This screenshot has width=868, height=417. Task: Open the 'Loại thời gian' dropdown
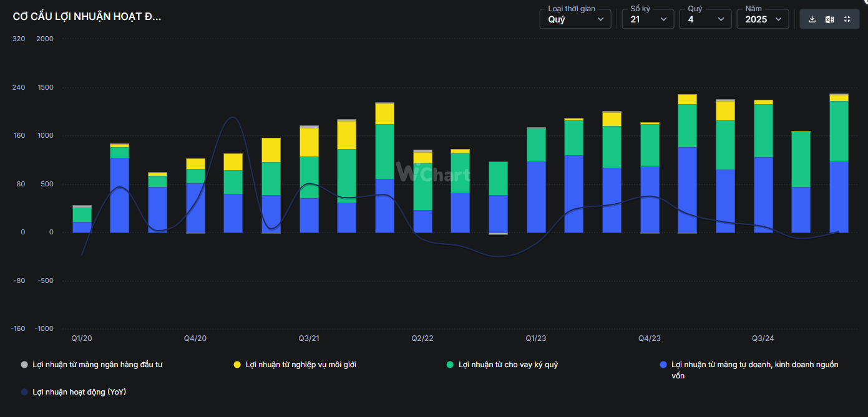click(x=575, y=19)
